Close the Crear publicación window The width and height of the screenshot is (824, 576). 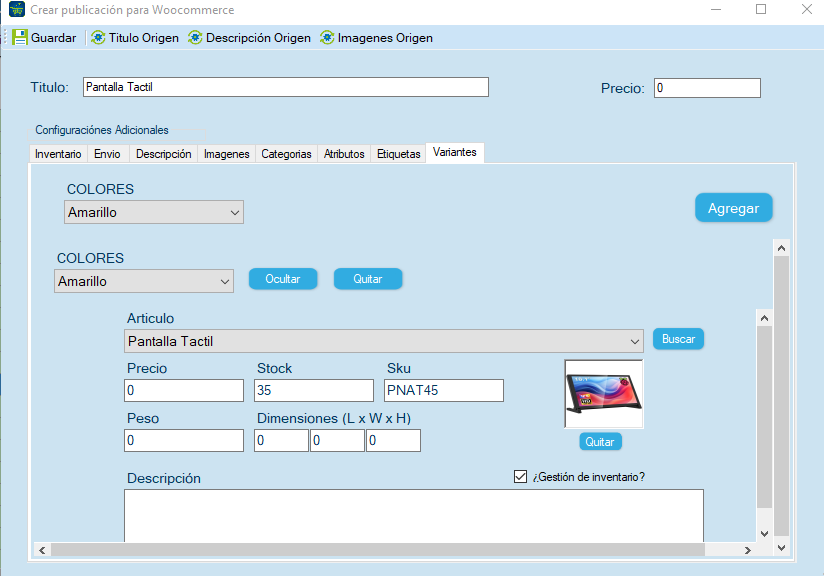(x=807, y=9)
